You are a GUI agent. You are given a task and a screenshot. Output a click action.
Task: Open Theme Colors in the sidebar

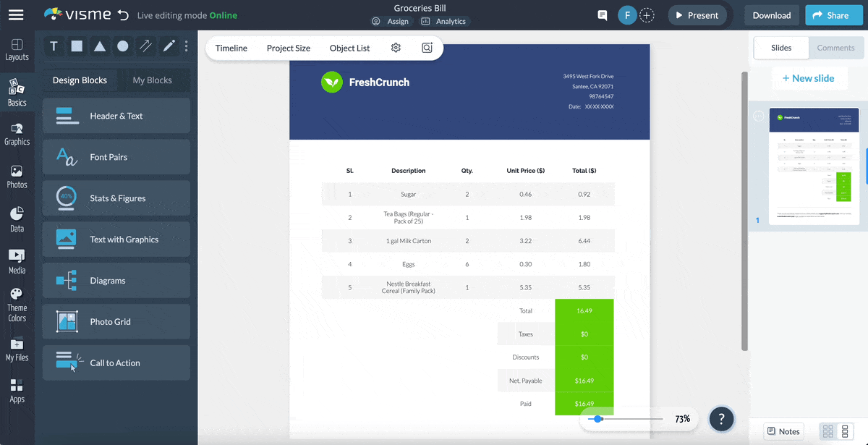coord(17,305)
